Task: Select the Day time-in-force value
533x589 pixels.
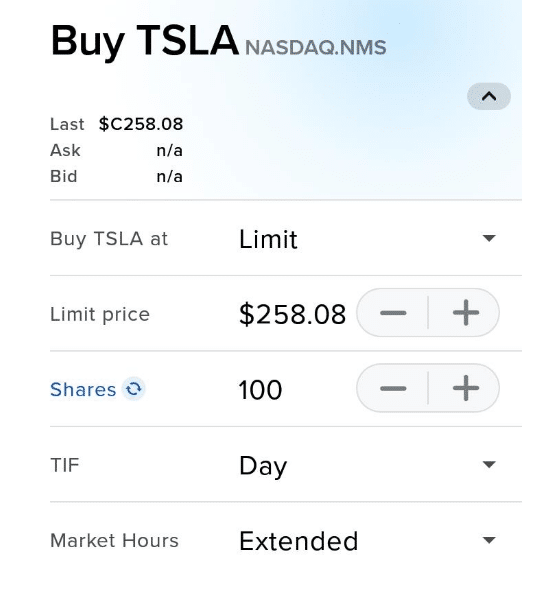Action: 263,466
